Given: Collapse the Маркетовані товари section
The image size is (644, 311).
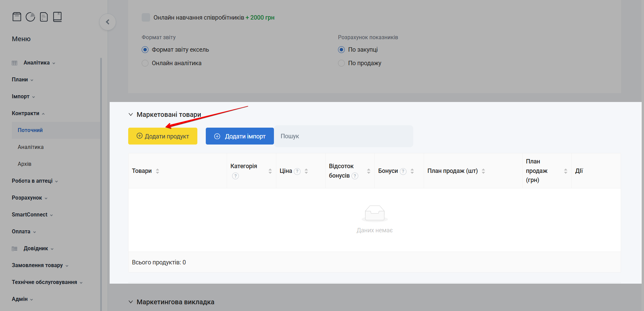Looking at the screenshot, I should [x=131, y=114].
